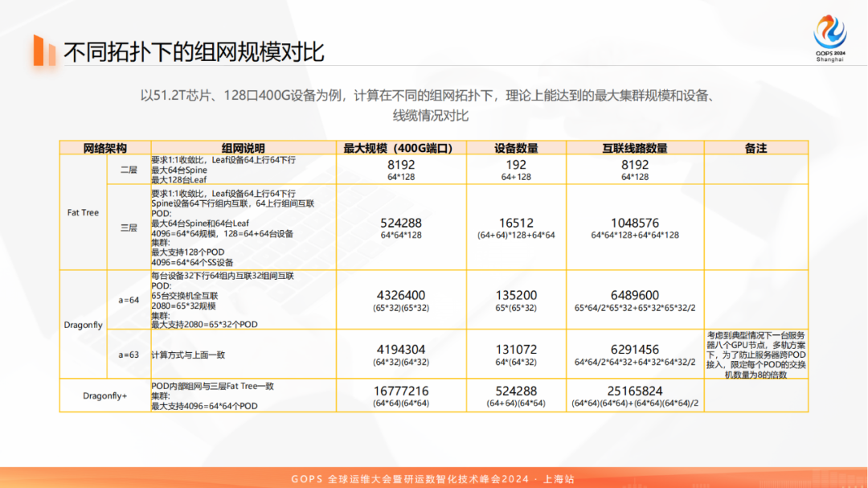Click the orange footer conference banner
Image resolution: width=868 pixels, height=488 pixels.
click(x=434, y=475)
